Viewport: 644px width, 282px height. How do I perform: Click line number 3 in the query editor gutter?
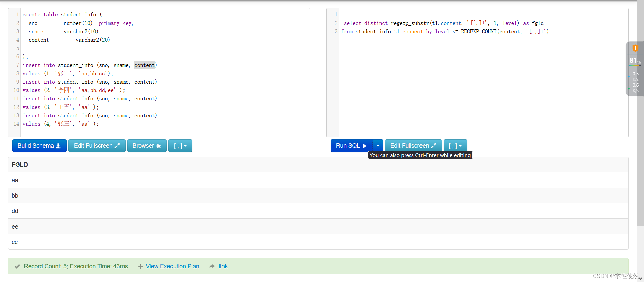[336, 31]
